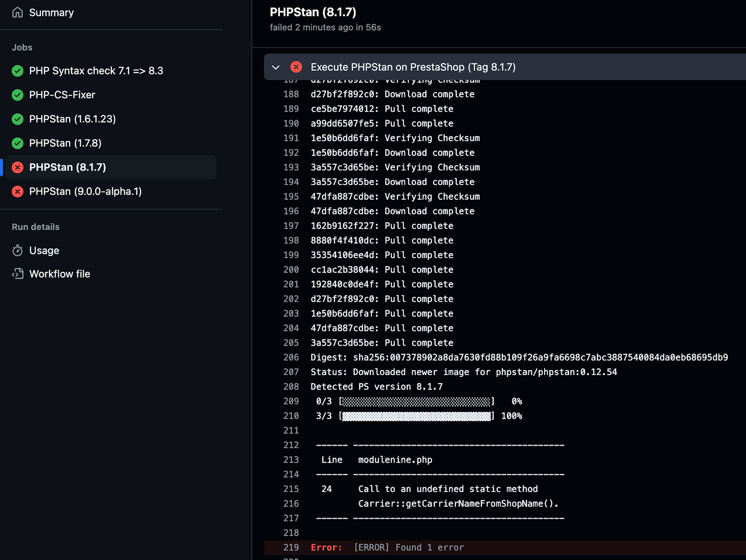Click log line number 219 with the error
This screenshot has height=560, width=746.
(291, 547)
